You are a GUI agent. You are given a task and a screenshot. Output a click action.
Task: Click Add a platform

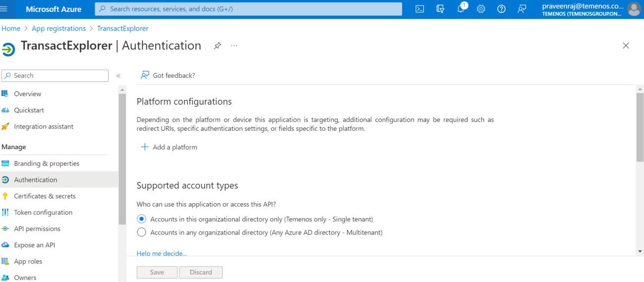[169, 147]
